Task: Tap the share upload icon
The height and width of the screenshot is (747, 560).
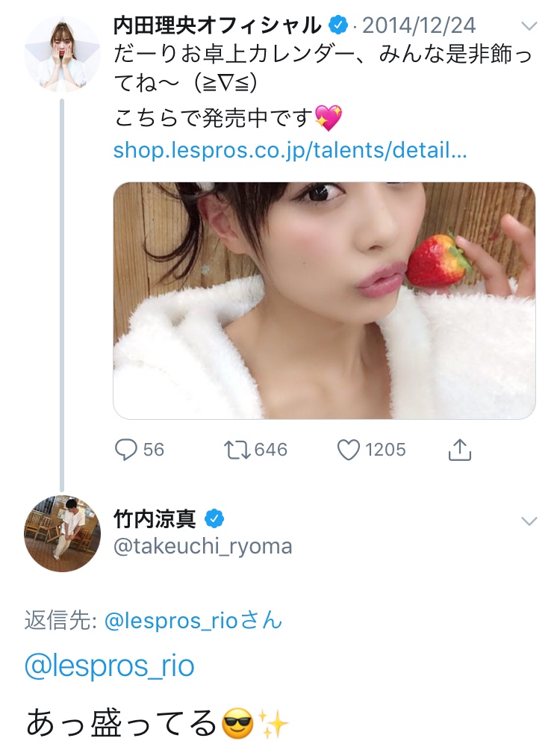Action: (x=460, y=450)
